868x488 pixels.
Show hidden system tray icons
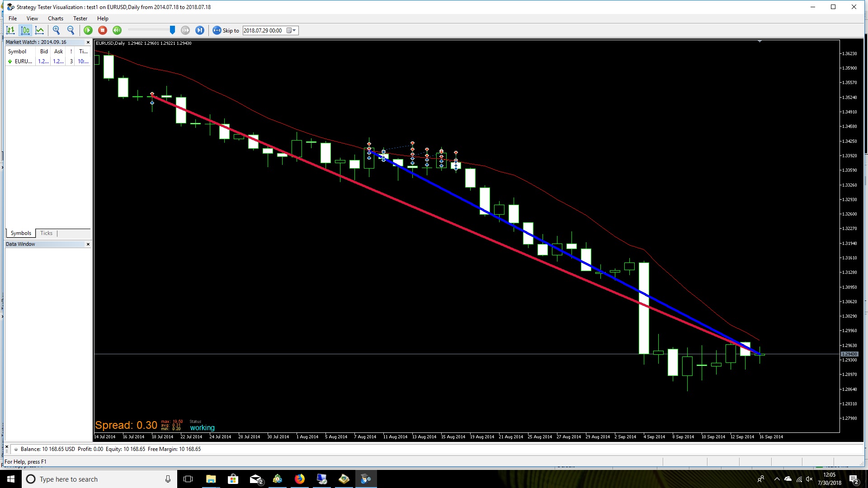[777, 479]
